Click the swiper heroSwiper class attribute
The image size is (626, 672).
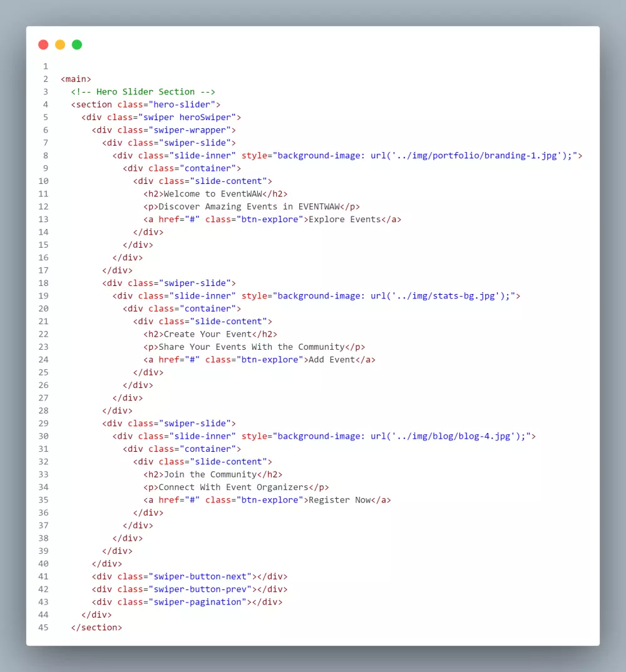click(x=191, y=117)
